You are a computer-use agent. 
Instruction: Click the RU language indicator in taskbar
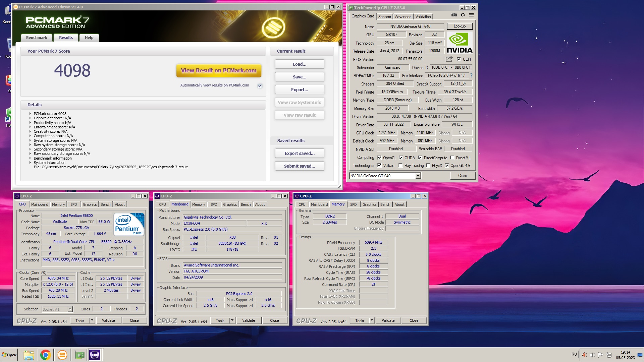[x=574, y=354]
